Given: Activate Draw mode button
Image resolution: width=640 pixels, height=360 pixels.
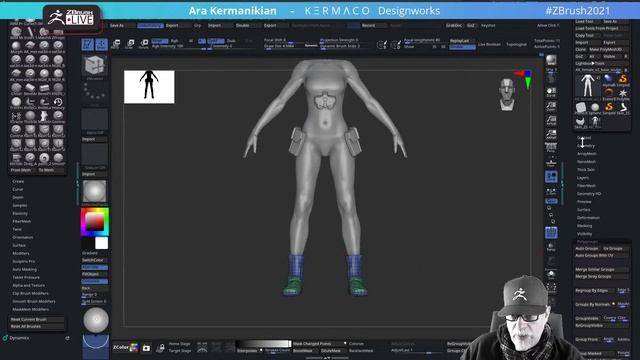Looking at the screenshot, I should click(x=102, y=44).
